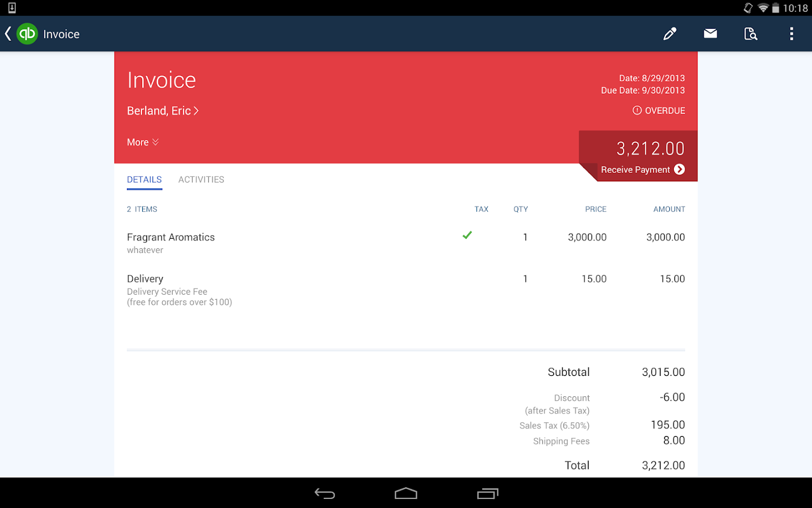Tap the 3,212.00 value beside the Total label
Image resolution: width=812 pixels, height=508 pixels.
tap(663, 465)
